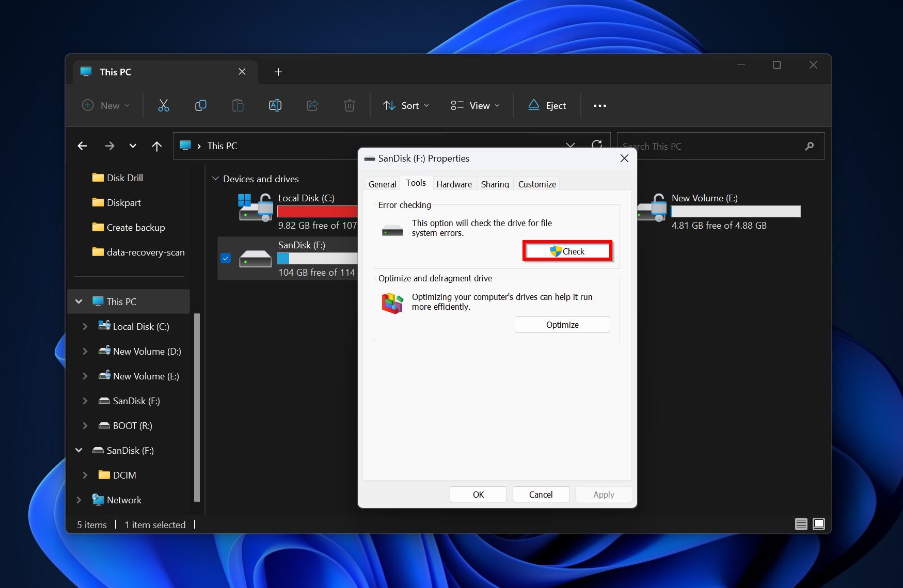The width and height of the screenshot is (903, 588).
Task: Click OK in Properties dialog
Action: (x=478, y=495)
